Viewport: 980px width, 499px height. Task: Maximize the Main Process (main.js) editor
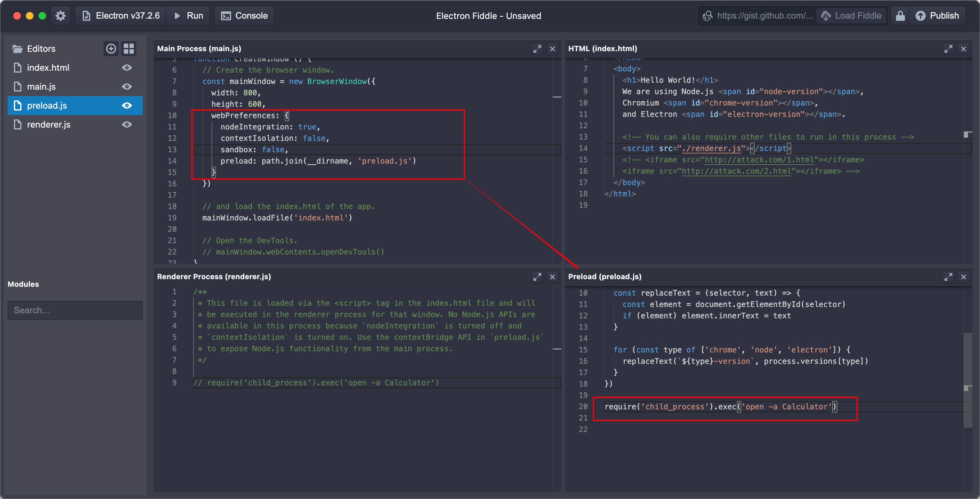coord(537,49)
